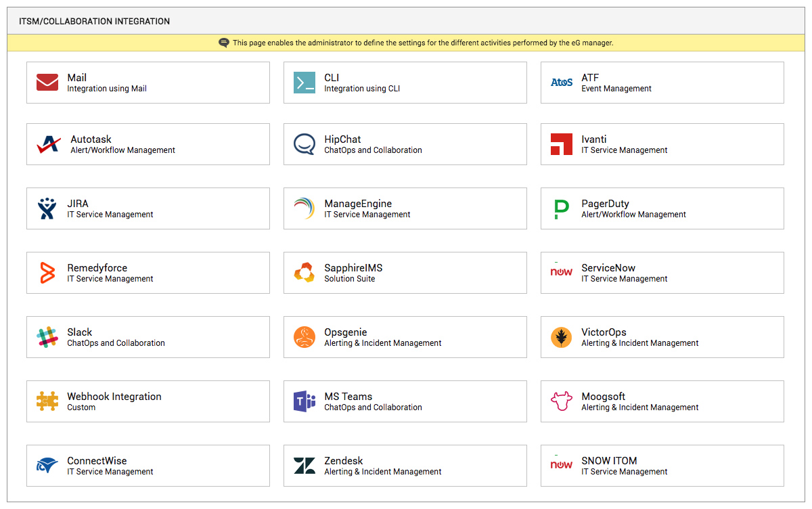Click the Opsgenie title text
The height and width of the screenshot is (509, 812).
coord(346,332)
